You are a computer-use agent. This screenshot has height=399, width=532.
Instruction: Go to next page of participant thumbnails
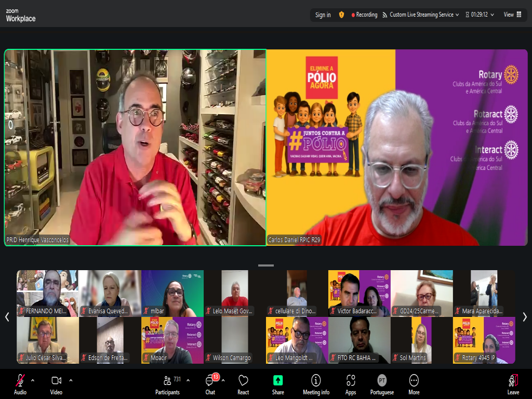point(525,317)
